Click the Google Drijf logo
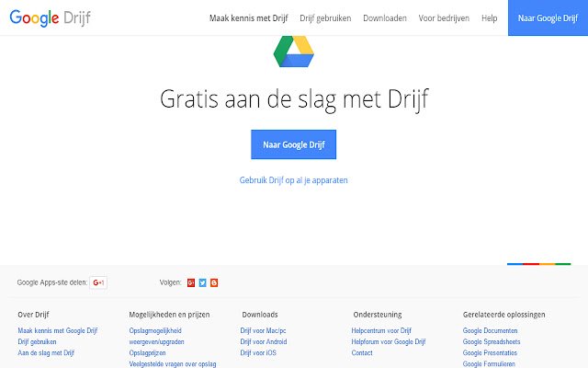Image resolution: width=588 pixels, height=368 pixels. pyautogui.click(x=50, y=18)
